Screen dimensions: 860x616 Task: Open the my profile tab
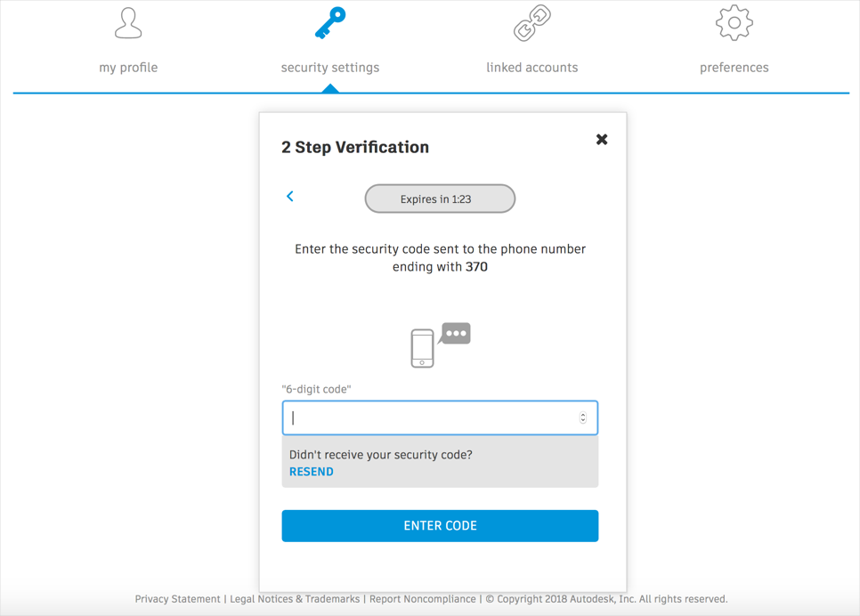point(128,68)
